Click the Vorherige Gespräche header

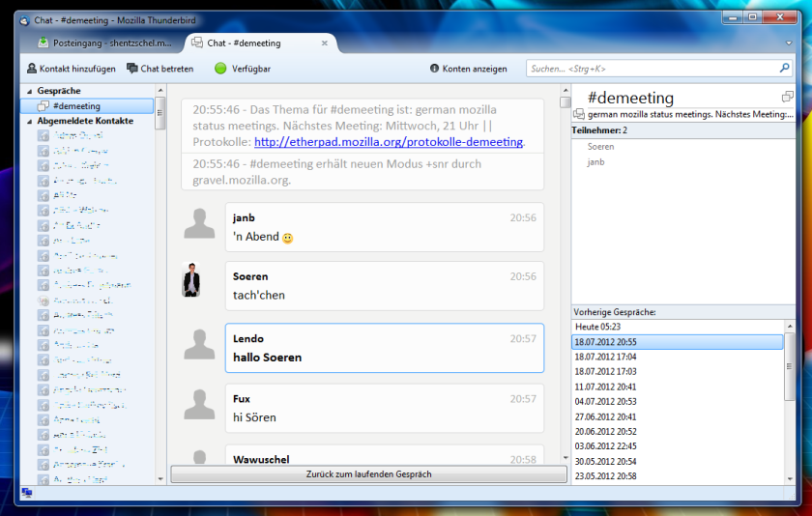point(683,312)
